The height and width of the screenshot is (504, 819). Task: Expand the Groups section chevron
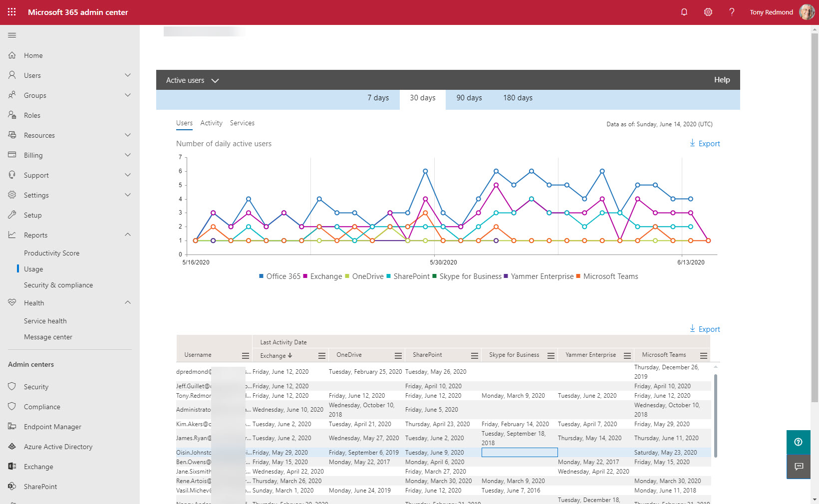click(128, 95)
